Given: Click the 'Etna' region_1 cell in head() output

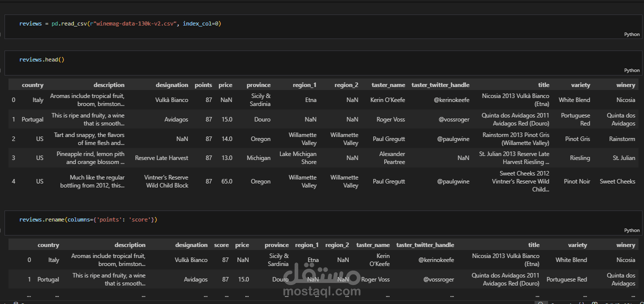Looking at the screenshot, I should pos(311,100).
